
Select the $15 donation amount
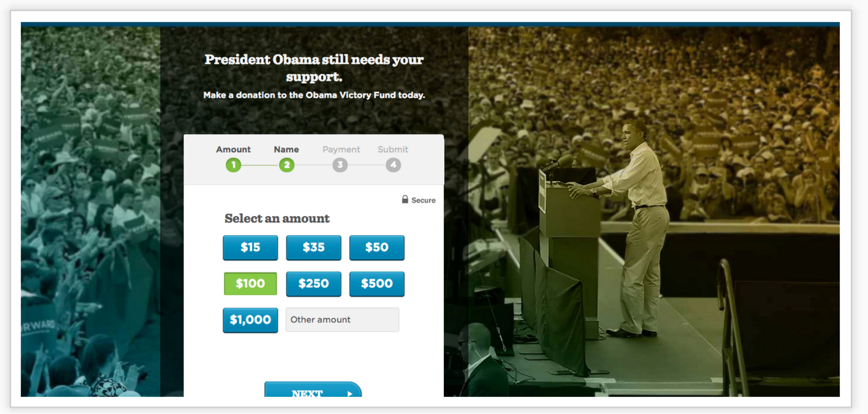tap(250, 248)
